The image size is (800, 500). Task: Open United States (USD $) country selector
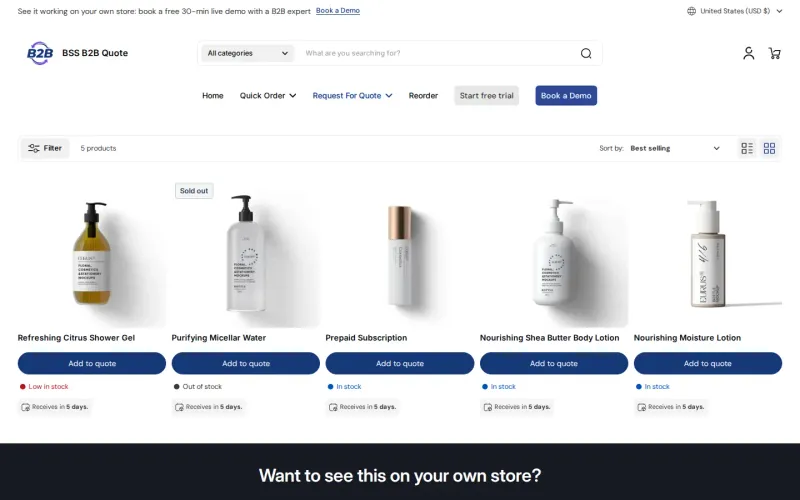click(735, 11)
